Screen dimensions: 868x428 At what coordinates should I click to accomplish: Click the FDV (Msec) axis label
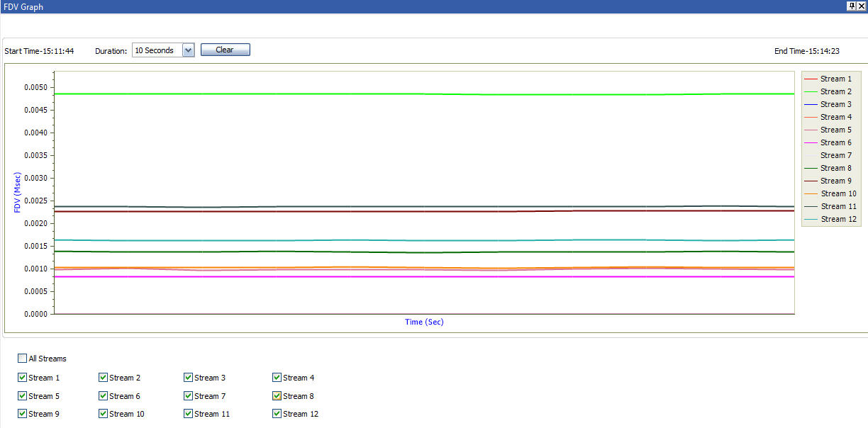click(x=17, y=193)
